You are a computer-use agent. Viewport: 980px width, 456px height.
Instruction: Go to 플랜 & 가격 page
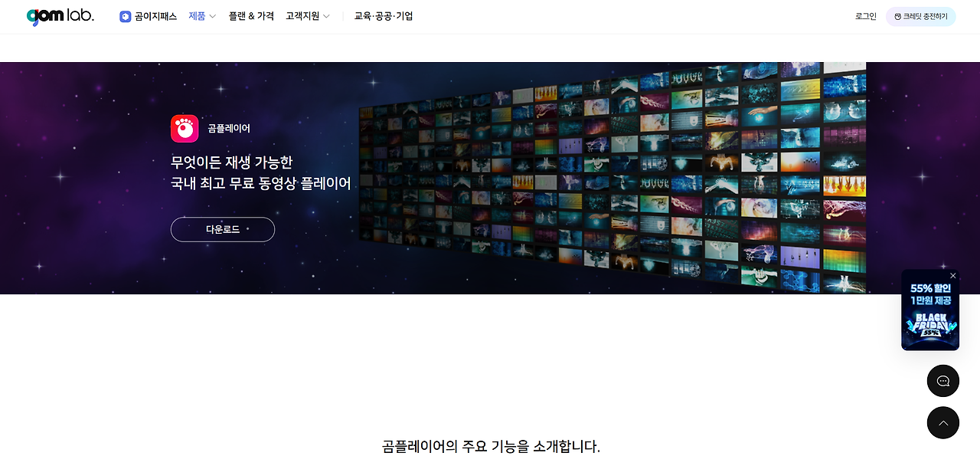[x=251, y=16]
